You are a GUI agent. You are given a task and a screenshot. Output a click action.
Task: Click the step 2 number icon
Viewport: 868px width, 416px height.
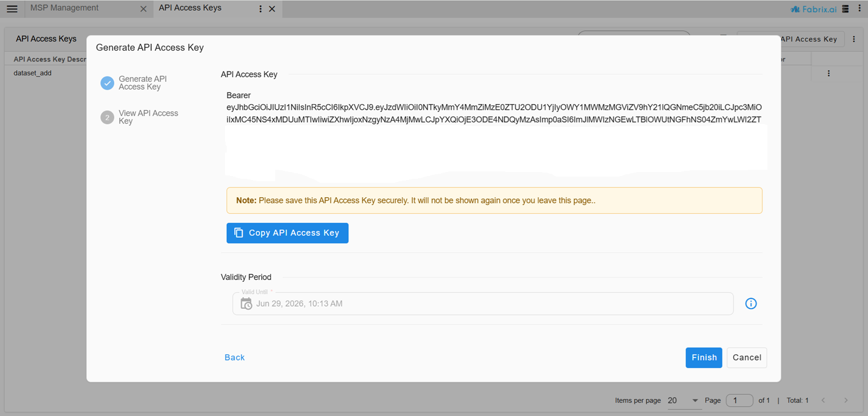(x=107, y=117)
